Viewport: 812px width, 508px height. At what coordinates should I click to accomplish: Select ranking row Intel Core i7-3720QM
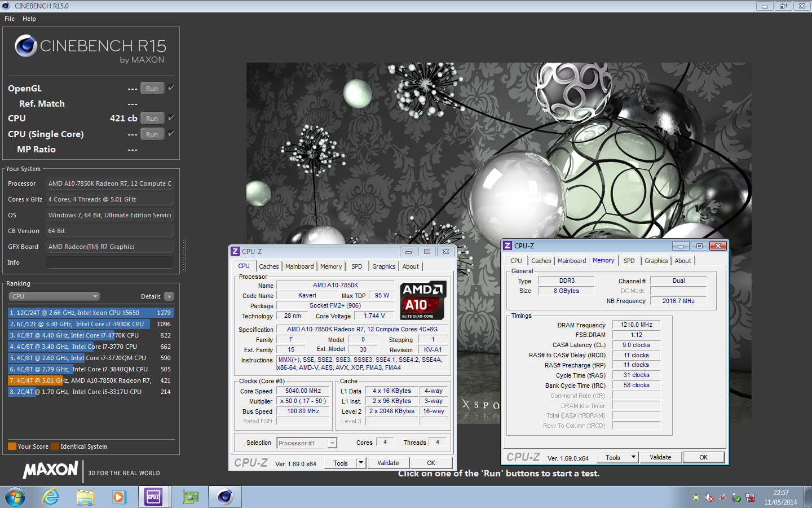pyautogui.click(x=90, y=358)
